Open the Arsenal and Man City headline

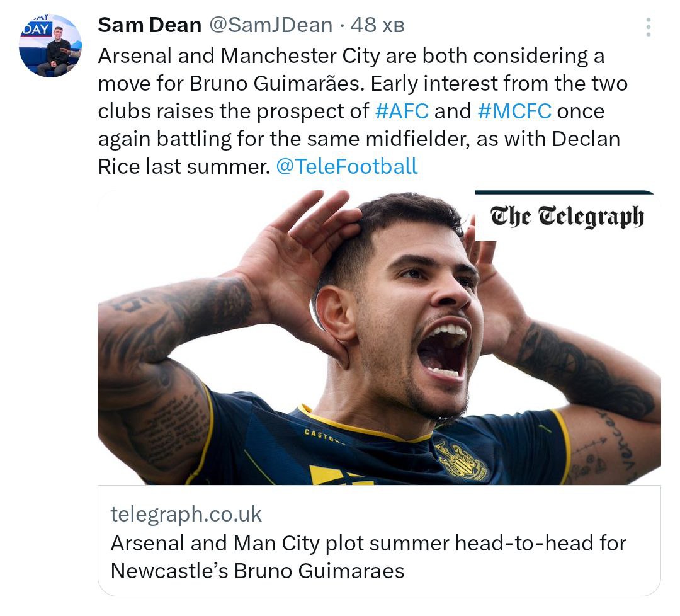(x=368, y=543)
